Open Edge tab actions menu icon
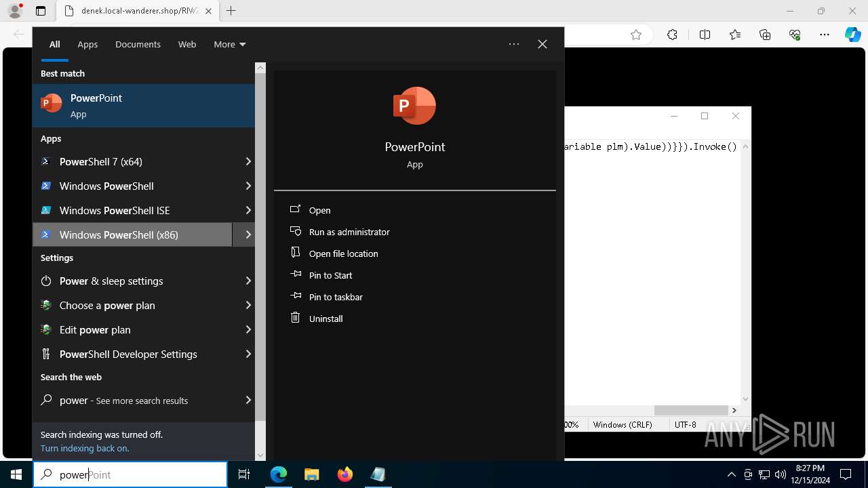This screenshot has height=488, width=868. (41, 11)
